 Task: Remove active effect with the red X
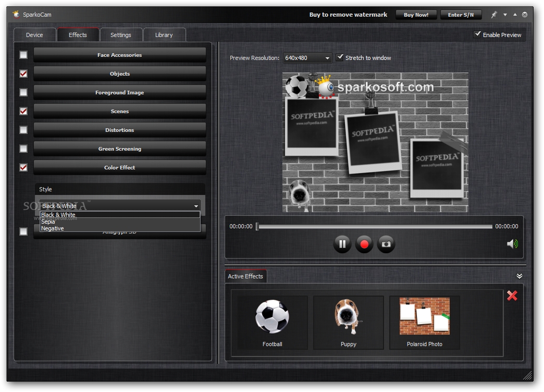[512, 296]
